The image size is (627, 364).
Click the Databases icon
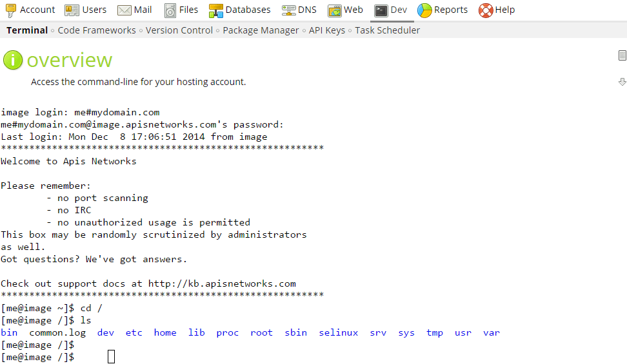tap(216, 11)
